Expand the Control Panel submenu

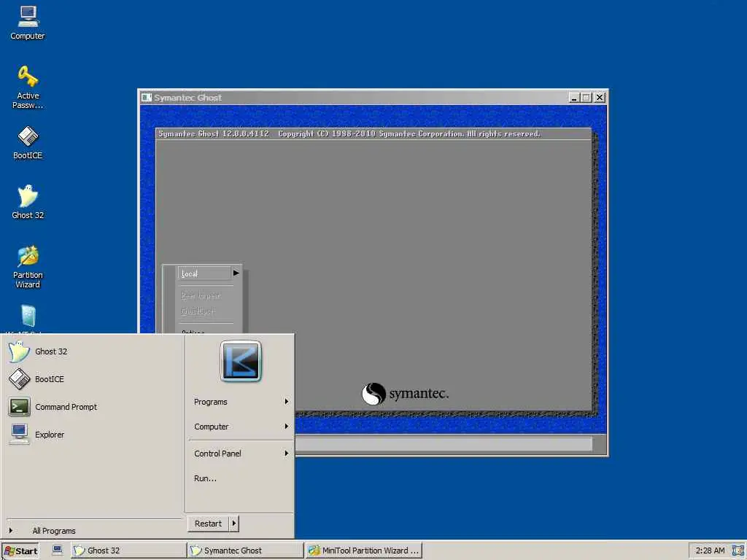[241, 454]
